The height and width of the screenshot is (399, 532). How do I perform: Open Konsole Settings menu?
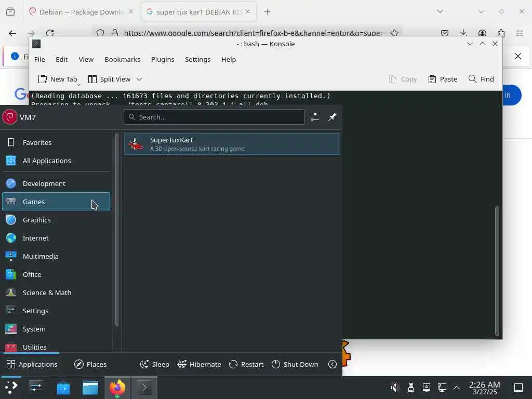click(x=198, y=59)
